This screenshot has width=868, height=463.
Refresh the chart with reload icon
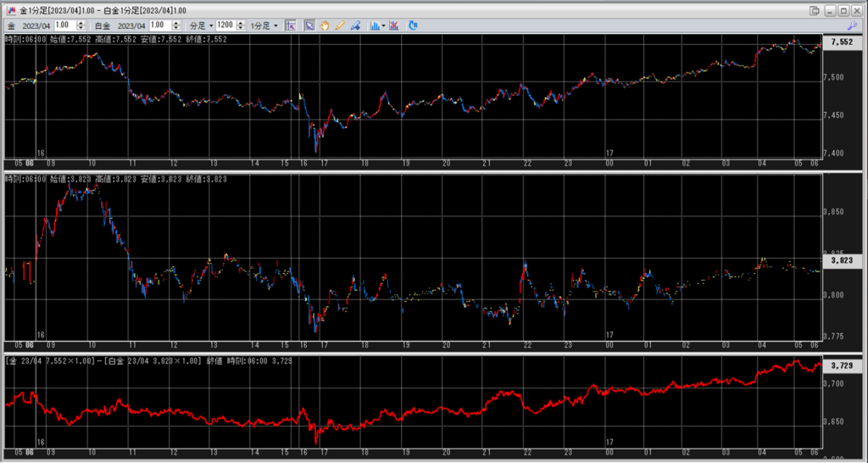click(x=413, y=25)
